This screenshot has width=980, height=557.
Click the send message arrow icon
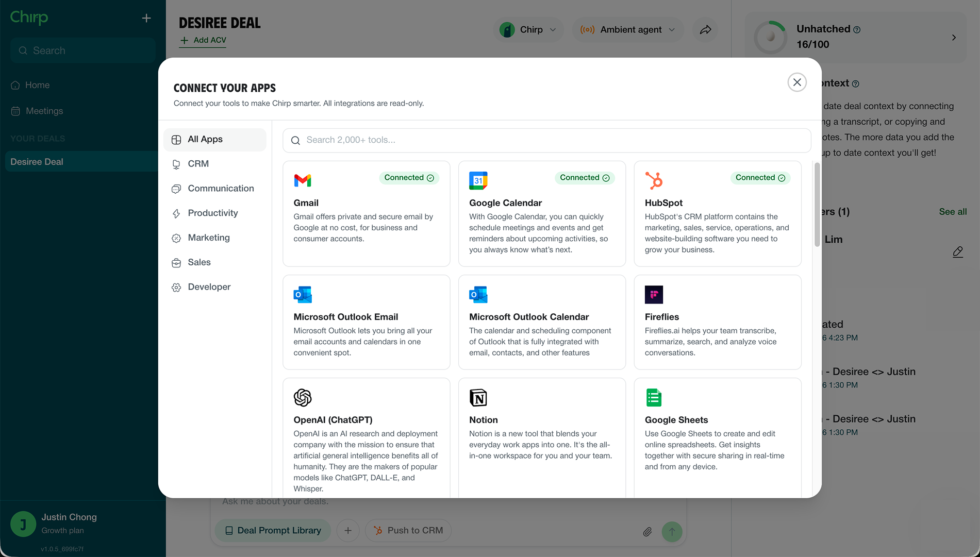672,531
